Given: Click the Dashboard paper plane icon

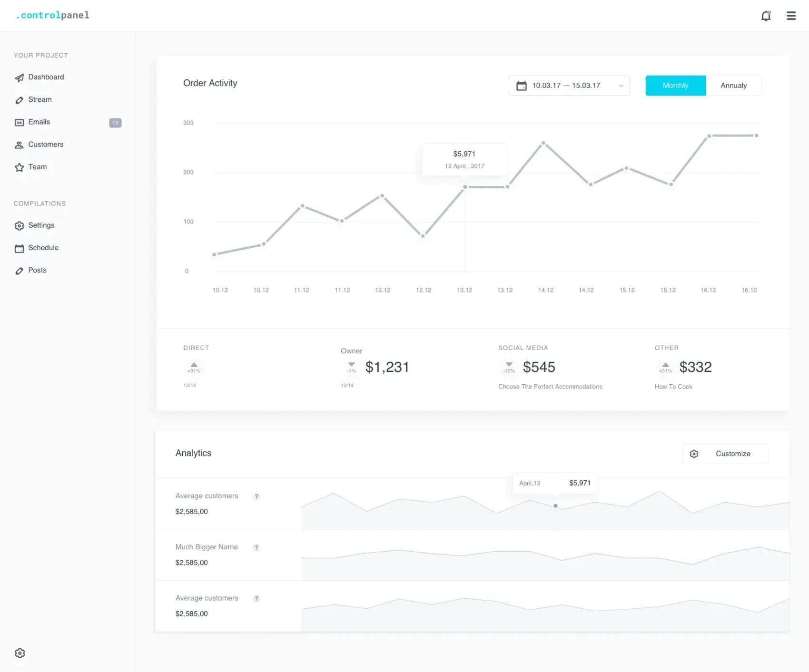Looking at the screenshot, I should 19,78.
